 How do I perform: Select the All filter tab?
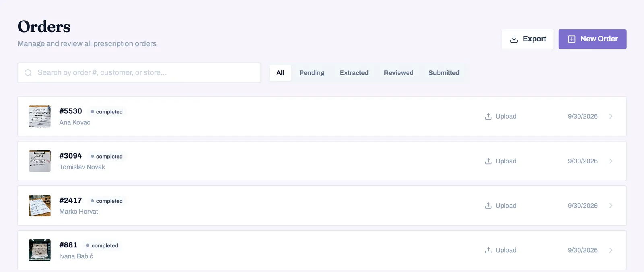(x=280, y=73)
